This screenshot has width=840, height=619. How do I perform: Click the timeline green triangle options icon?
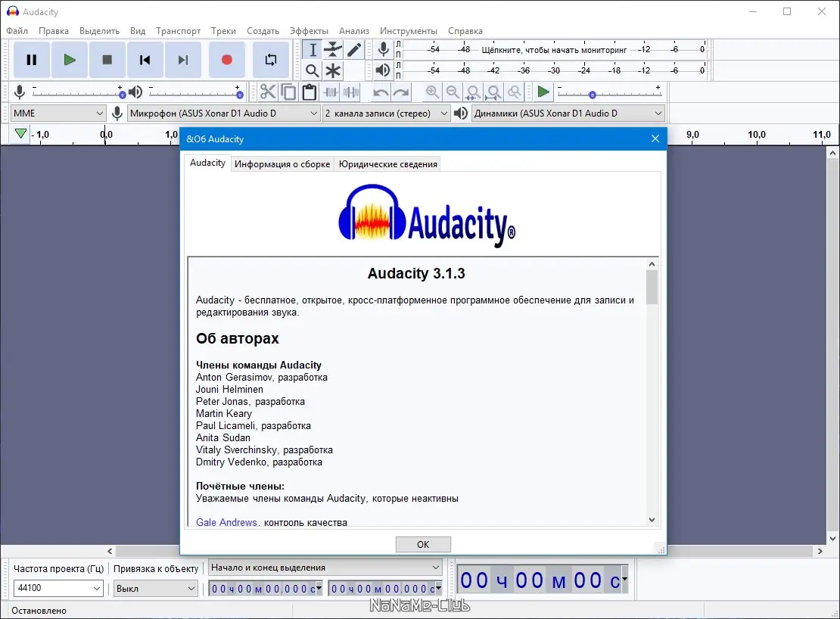tap(20, 133)
